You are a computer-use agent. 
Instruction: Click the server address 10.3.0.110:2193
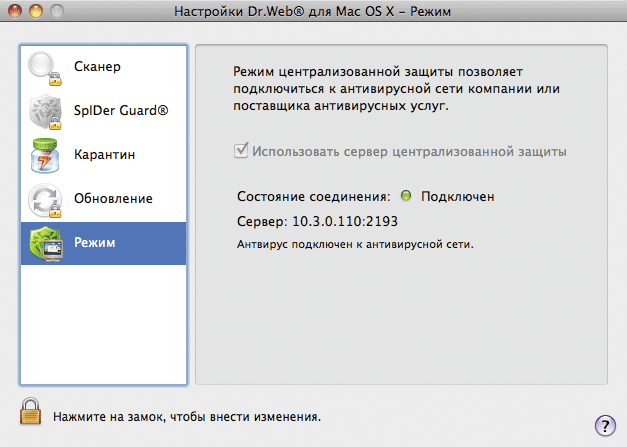(345, 221)
